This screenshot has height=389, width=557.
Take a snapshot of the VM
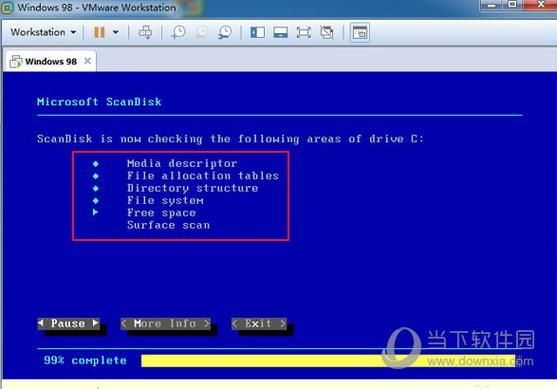coord(178,32)
